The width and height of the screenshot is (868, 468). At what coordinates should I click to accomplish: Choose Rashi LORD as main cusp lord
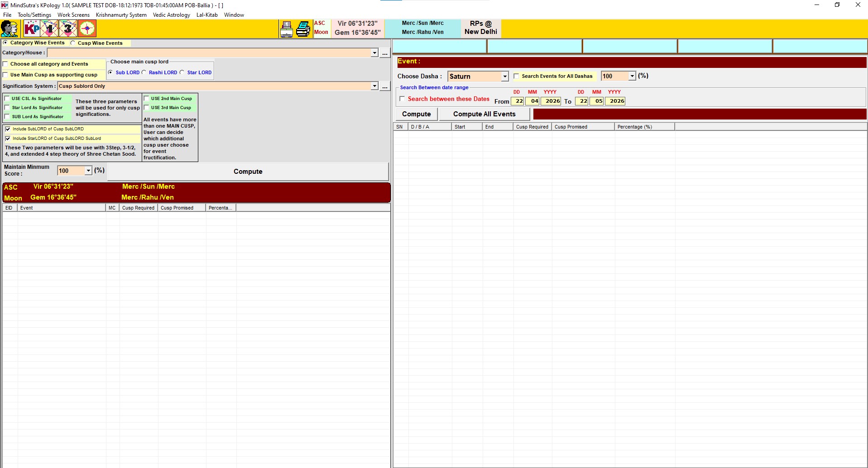(144, 72)
